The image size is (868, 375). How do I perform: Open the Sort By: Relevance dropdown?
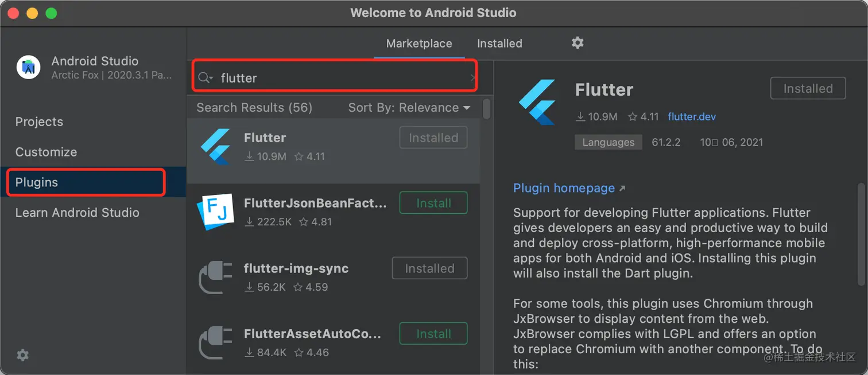(x=409, y=108)
